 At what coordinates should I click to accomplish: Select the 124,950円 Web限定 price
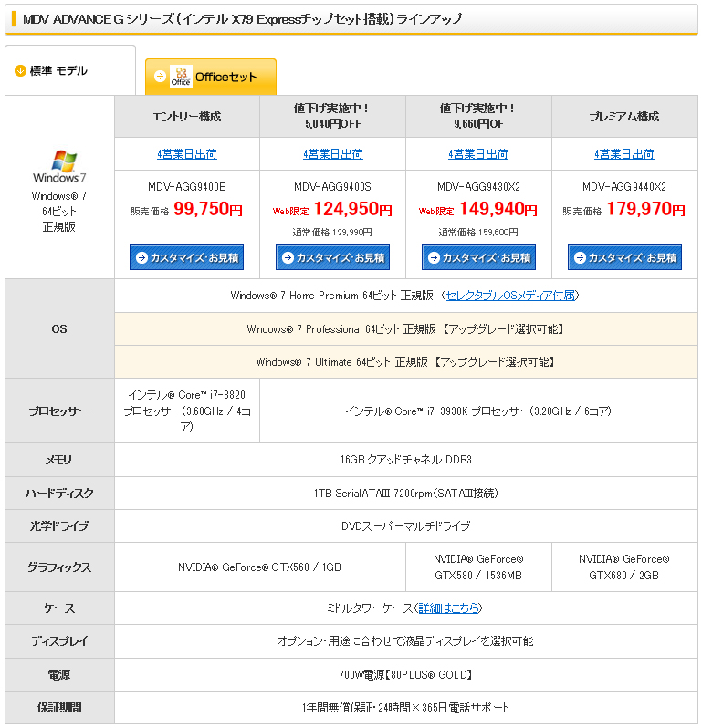click(x=352, y=210)
